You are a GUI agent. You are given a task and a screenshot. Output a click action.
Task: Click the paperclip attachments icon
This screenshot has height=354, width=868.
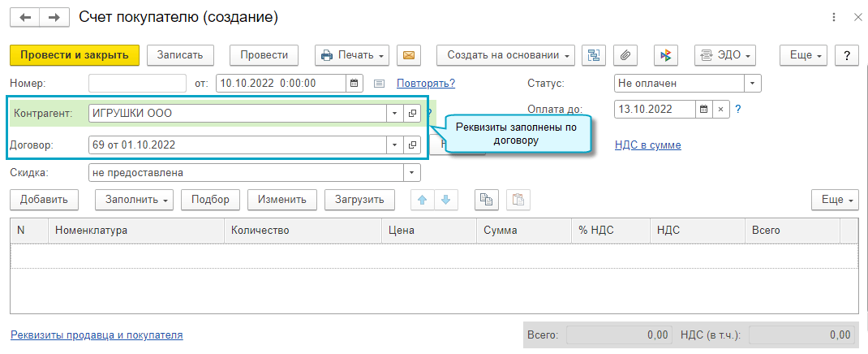click(625, 55)
